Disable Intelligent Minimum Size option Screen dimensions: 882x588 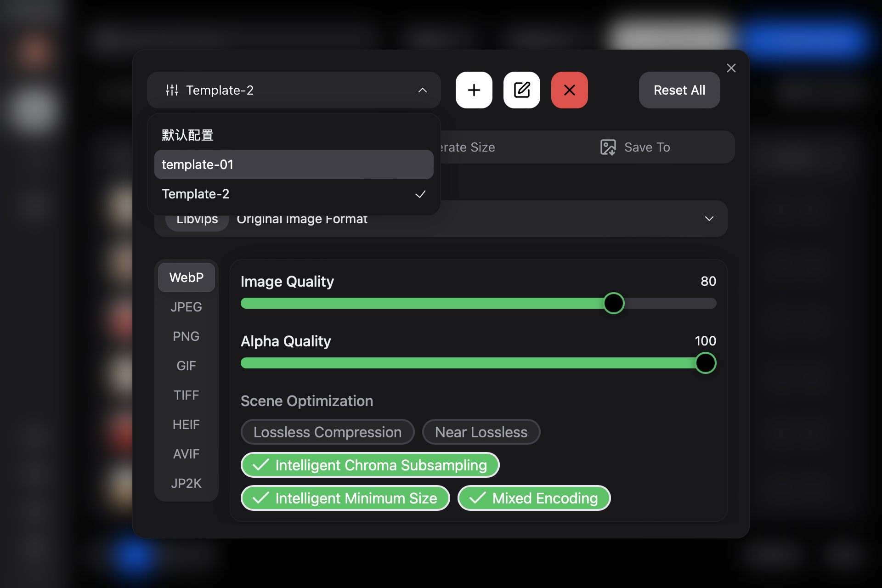345,498
